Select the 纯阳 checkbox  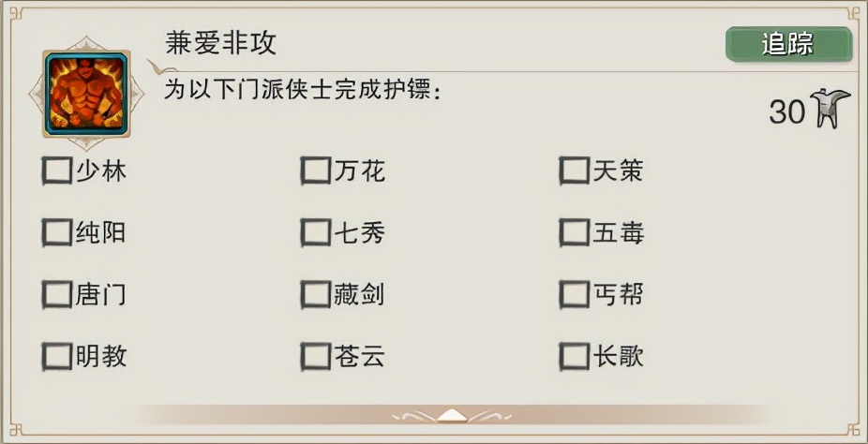(57, 232)
